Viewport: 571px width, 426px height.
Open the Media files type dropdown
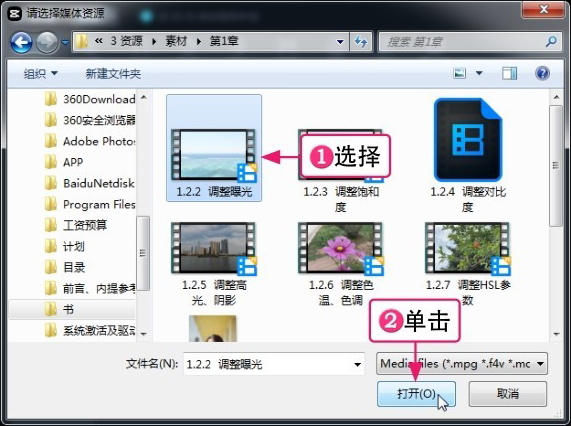(x=461, y=363)
